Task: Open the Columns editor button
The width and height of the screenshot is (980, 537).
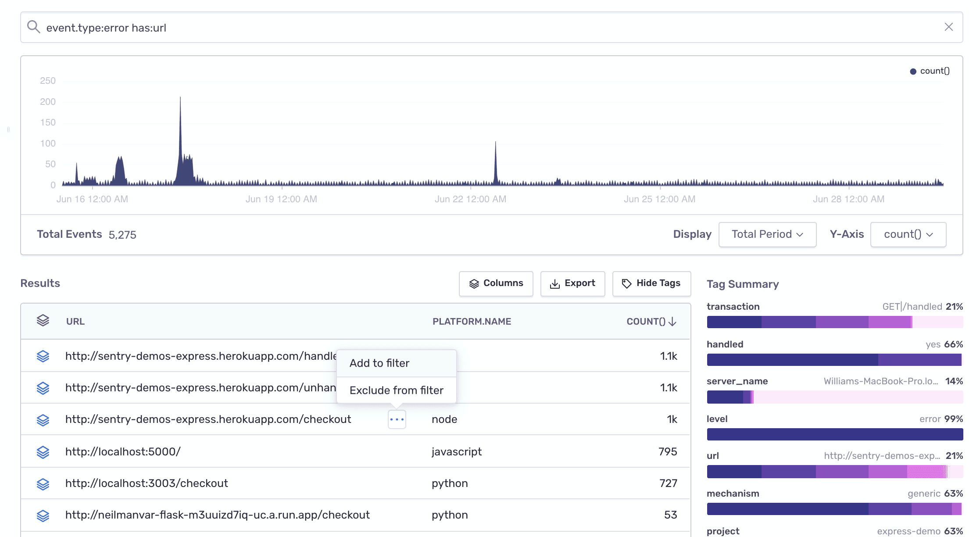Action: [496, 283]
